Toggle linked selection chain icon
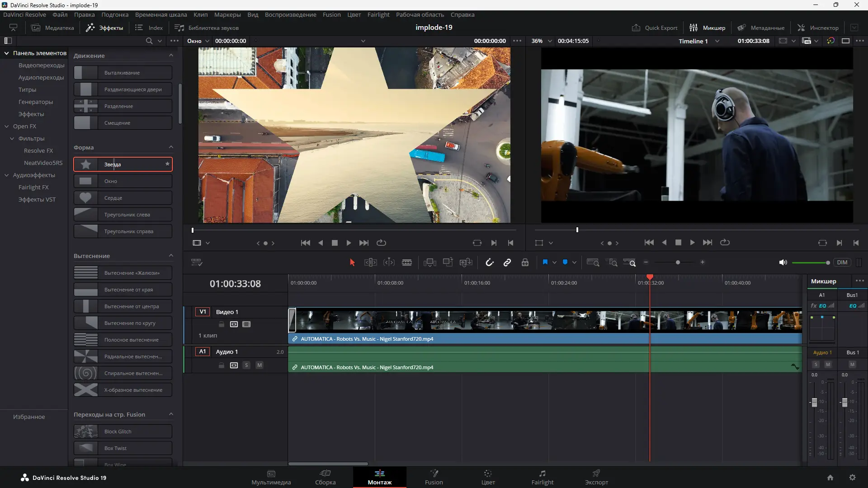The height and width of the screenshot is (488, 868). point(507,263)
